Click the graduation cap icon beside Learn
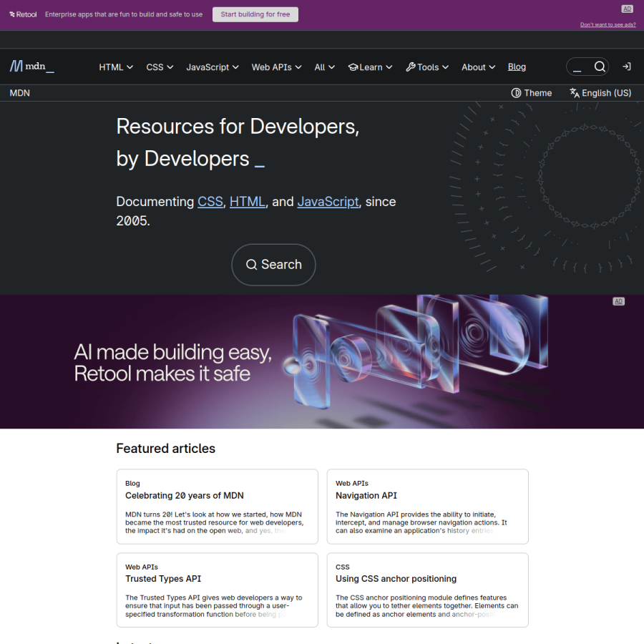 click(353, 67)
